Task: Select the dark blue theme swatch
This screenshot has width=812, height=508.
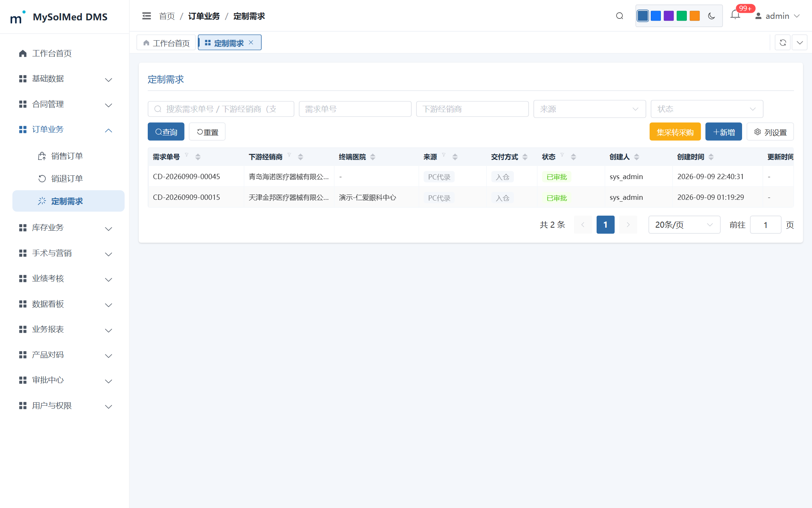Action: coord(643,16)
